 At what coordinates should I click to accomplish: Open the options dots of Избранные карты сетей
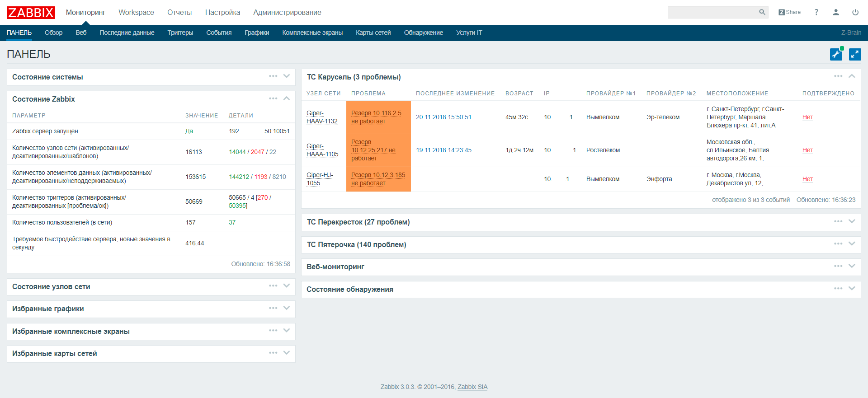[273, 352]
